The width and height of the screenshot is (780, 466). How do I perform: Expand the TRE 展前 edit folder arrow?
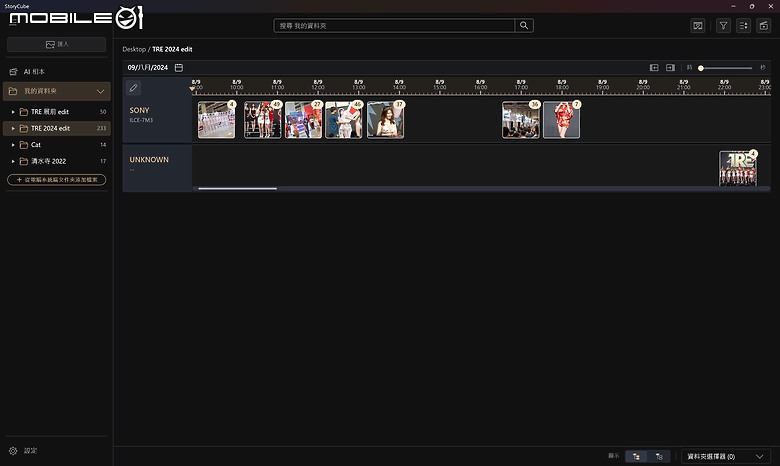(13, 112)
